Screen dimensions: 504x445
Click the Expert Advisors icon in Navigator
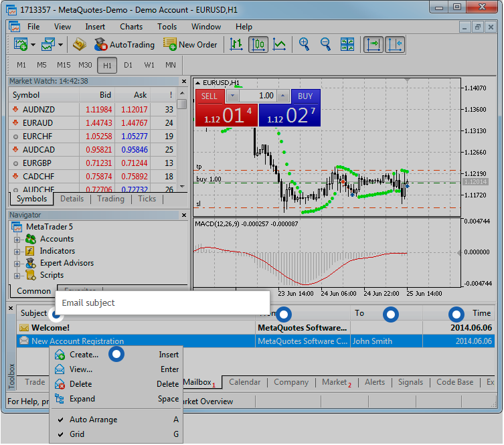[x=31, y=263]
